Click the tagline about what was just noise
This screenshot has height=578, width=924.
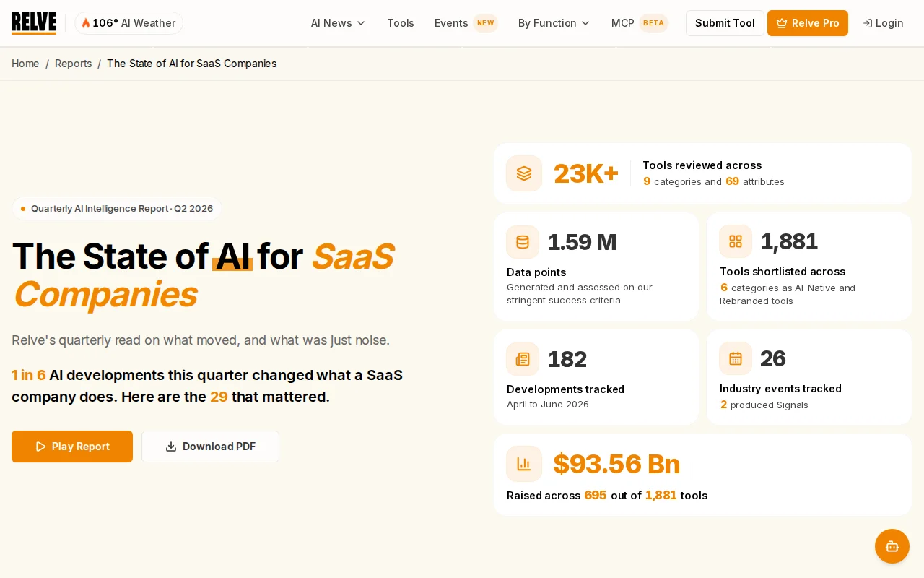tap(201, 340)
